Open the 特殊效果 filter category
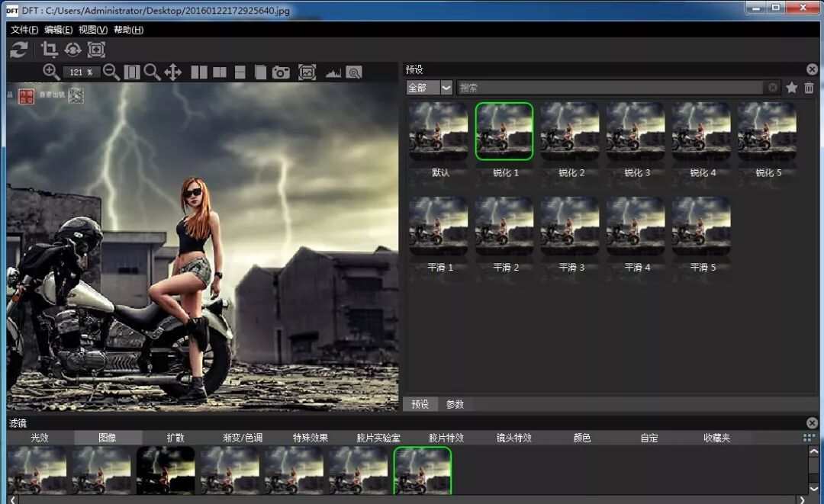 pyautogui.click(x=311, y=438)
